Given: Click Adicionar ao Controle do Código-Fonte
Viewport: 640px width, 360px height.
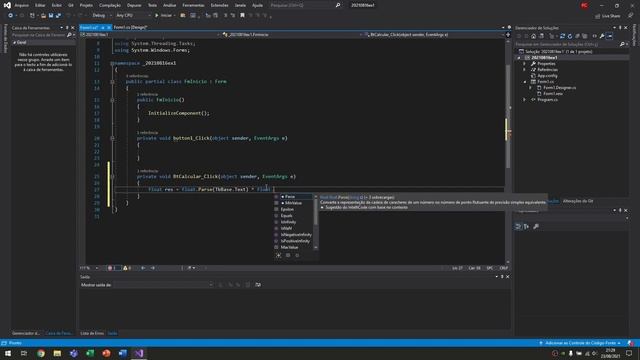Looking at the screenshot, I should [x=580, y=343].
